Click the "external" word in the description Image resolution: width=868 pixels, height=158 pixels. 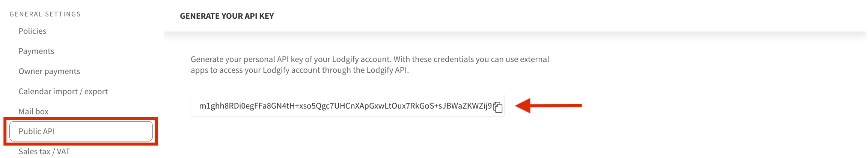[x=534, y=60]
